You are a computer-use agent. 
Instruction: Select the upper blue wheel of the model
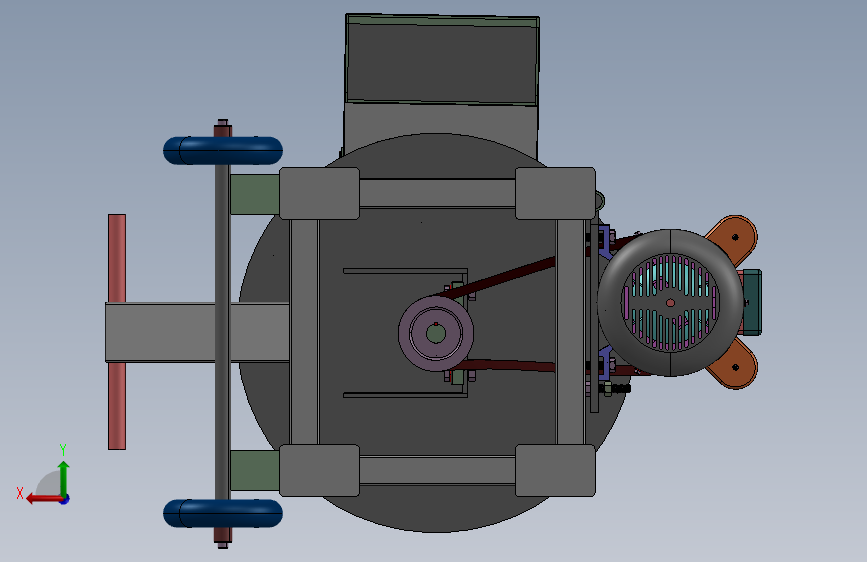pyautogui.click(x=223, y=150)
